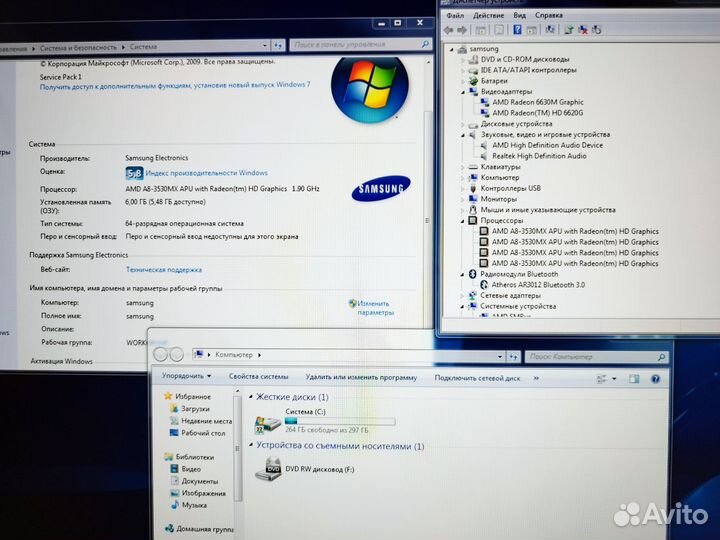720x540 pixels.
Task: Collapse the samsung root node in Device Manager
Action: pyautogui.click(x=451, y=49)
